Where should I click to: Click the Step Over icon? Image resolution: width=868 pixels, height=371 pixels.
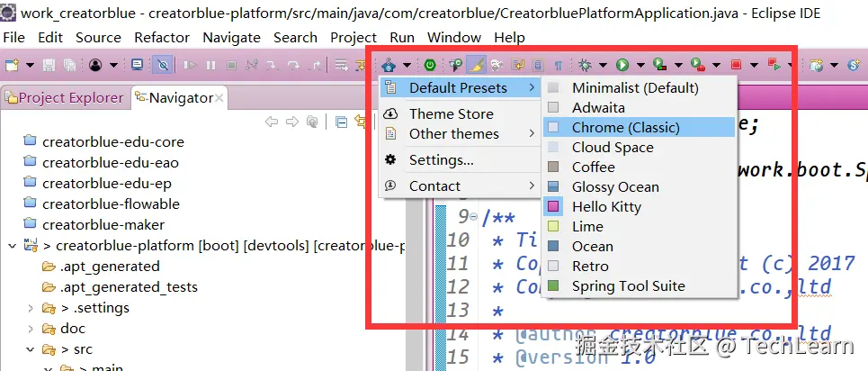(293, 66)
